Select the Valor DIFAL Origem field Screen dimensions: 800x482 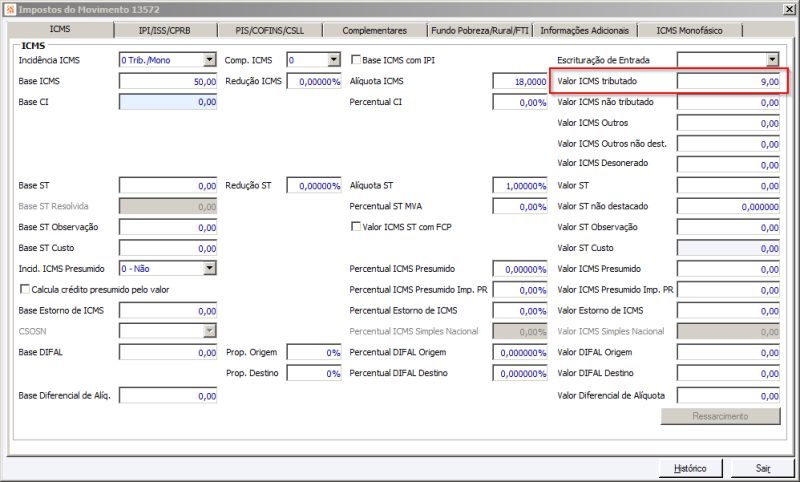pos(729,352)
